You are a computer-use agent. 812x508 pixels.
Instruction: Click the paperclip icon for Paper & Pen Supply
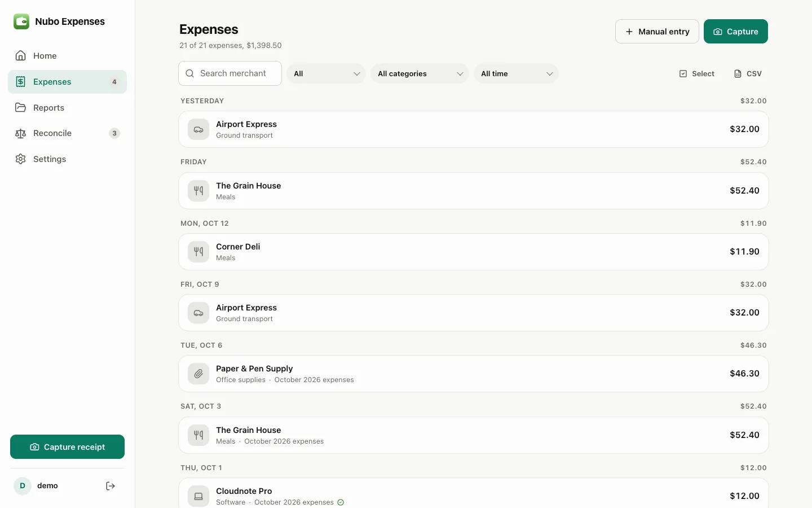click(x=198, y=374)
